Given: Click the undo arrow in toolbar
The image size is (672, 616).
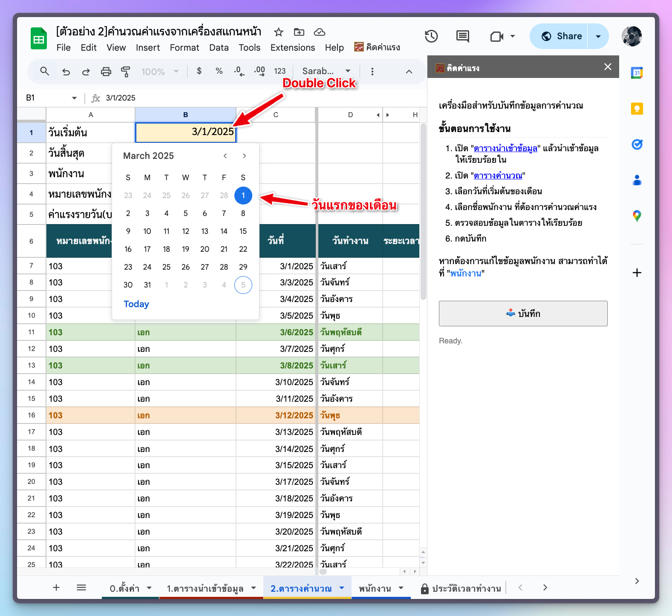Looking at the screenshot, I should coord(66,72).
